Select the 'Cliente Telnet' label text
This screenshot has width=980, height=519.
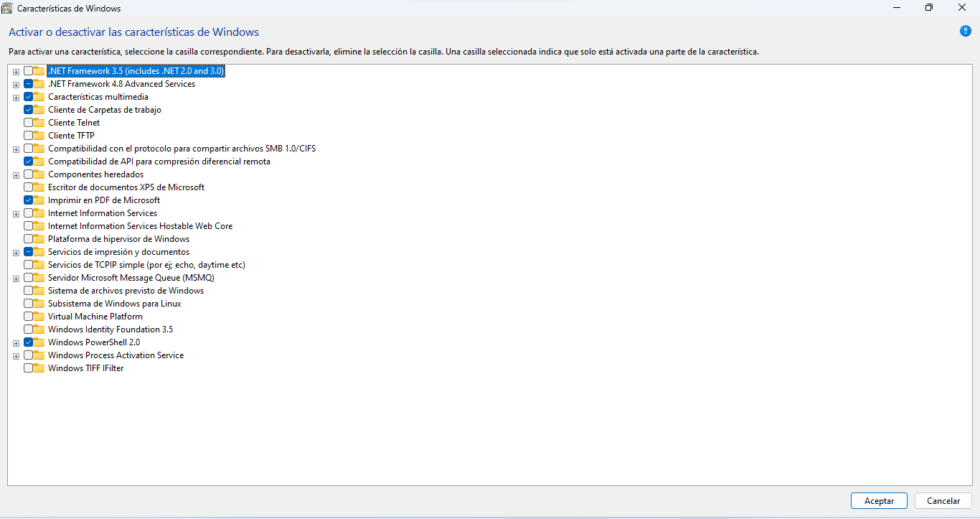(x=74, y=123)
